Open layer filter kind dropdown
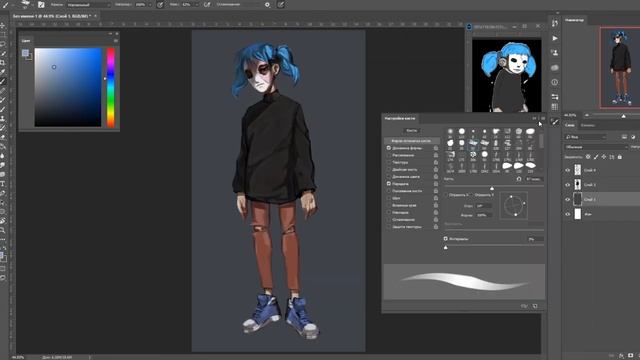 coord(585,137)
